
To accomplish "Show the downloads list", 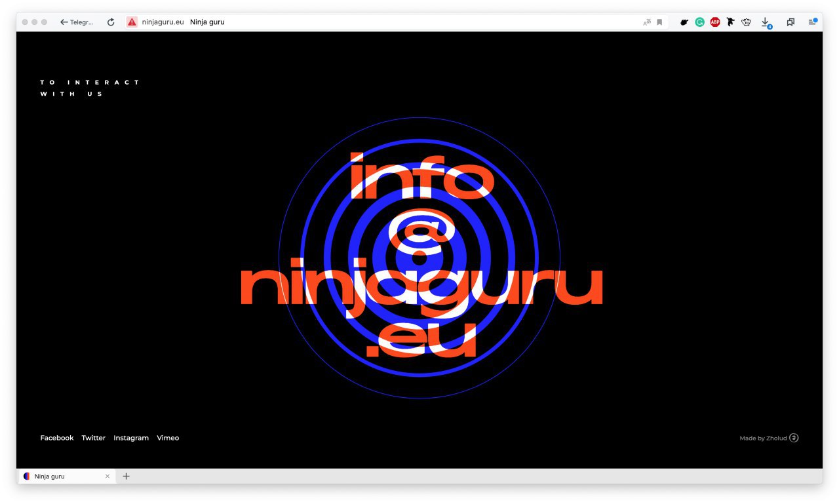I will [x=766, y=23].
